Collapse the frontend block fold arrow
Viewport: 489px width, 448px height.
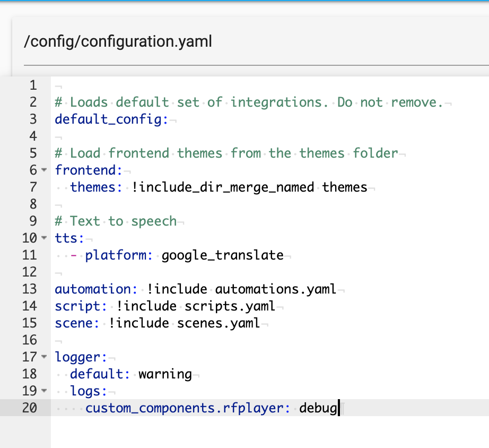[x=44, y=170]
